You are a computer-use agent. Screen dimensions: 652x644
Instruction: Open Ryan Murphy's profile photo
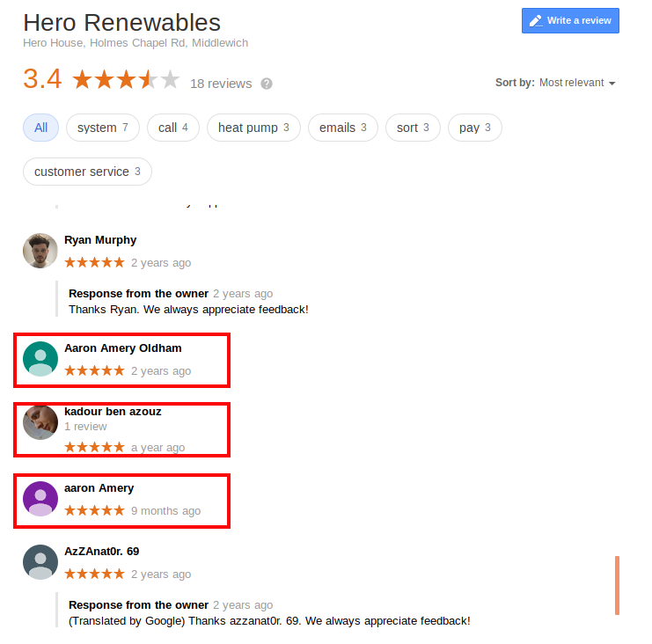click(x=40, y=251)
